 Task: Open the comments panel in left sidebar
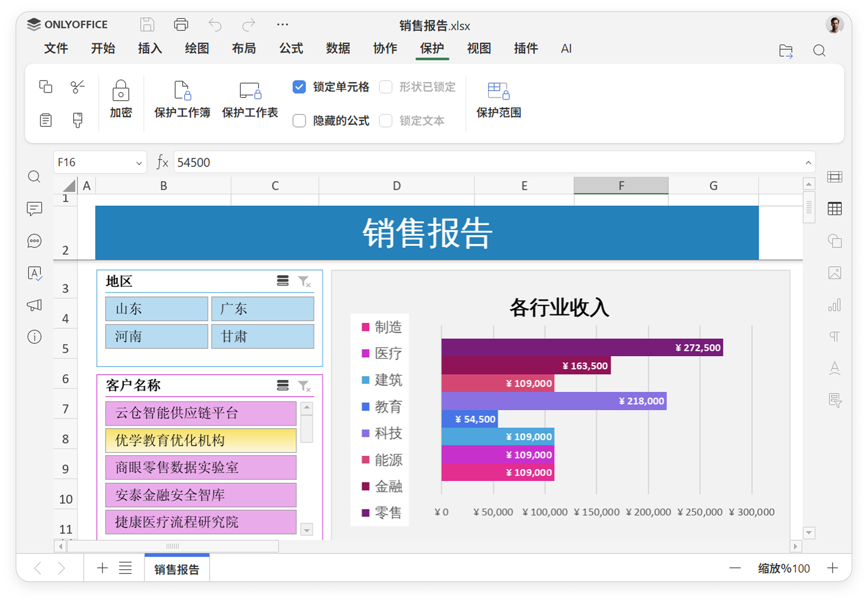34,209
